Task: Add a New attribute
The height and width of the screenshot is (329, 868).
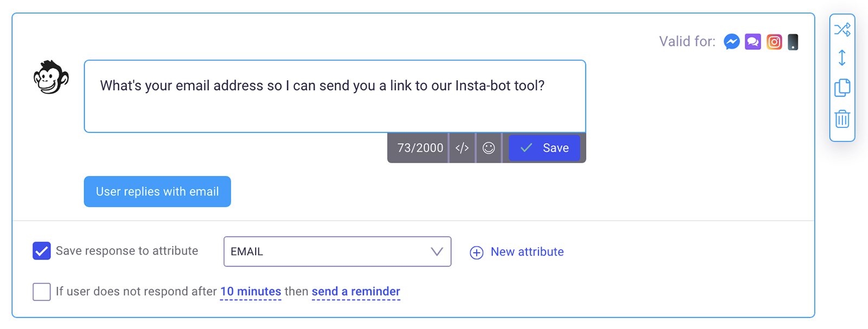Action: (x=517, y=252)
